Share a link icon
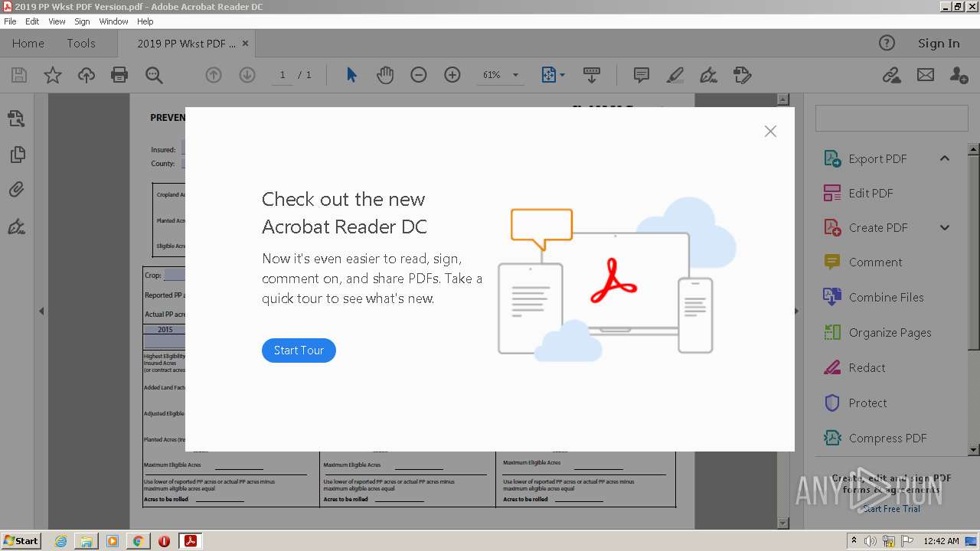This screenshot has width=980, height=551. click(x=891, y=75)
